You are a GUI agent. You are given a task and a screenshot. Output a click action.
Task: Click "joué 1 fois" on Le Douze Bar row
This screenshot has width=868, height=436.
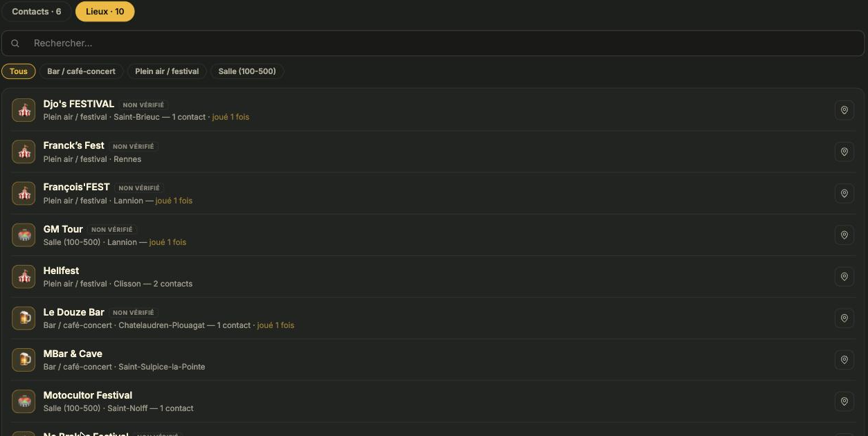point(275,325)
